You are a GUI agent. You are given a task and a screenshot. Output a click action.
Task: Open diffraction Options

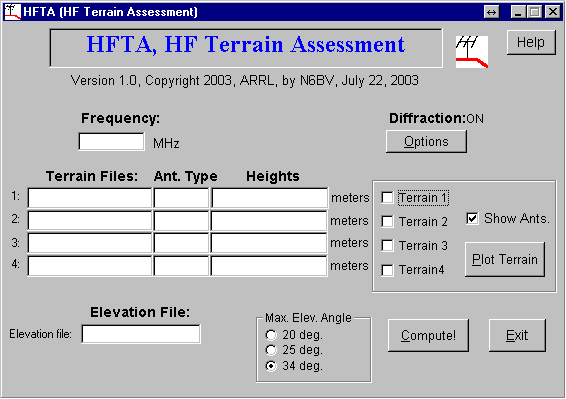point(426,142)
